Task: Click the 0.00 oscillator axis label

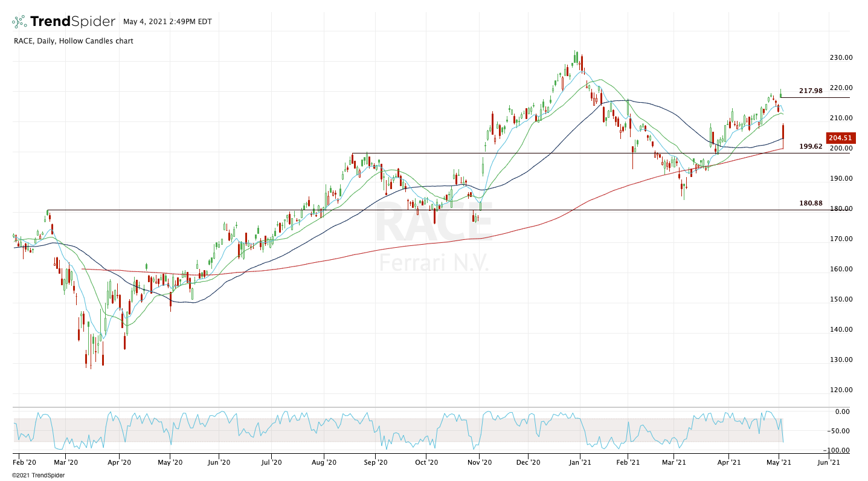Action: coord(841,412)
